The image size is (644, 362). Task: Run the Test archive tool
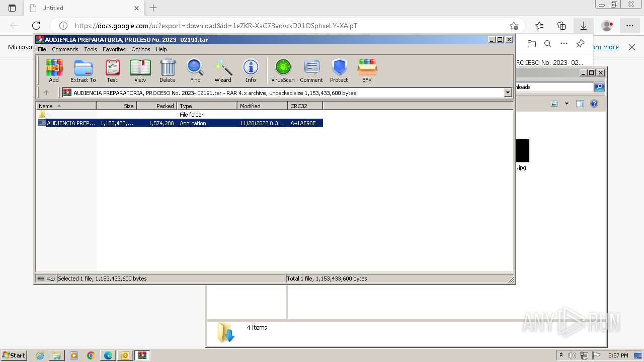pos(112,71)
